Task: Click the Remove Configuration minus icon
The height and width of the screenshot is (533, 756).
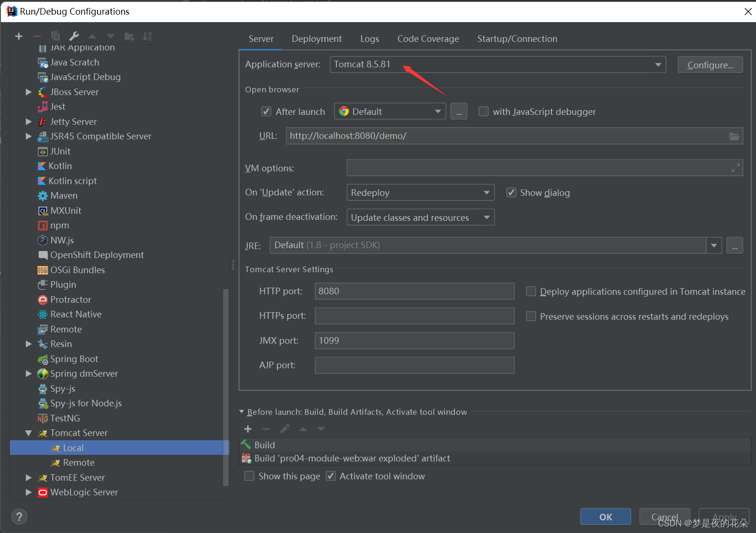Action: (37, 36)
